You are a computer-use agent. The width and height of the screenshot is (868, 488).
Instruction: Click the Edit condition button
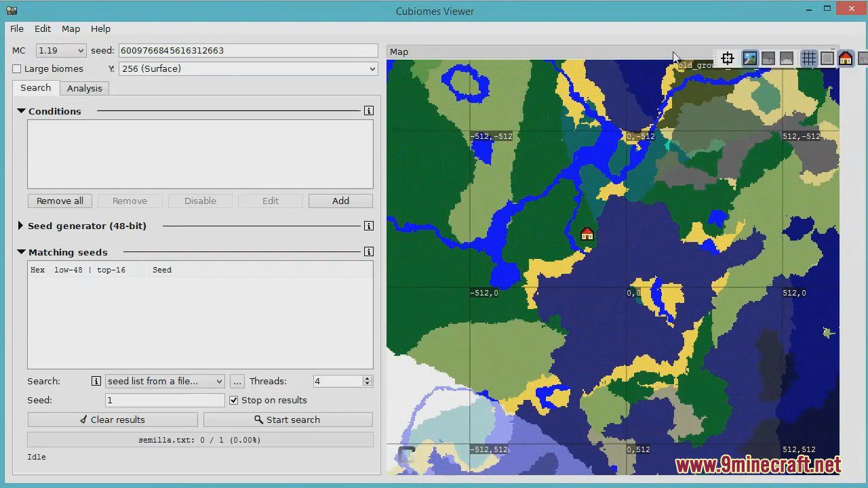point(271,201)
